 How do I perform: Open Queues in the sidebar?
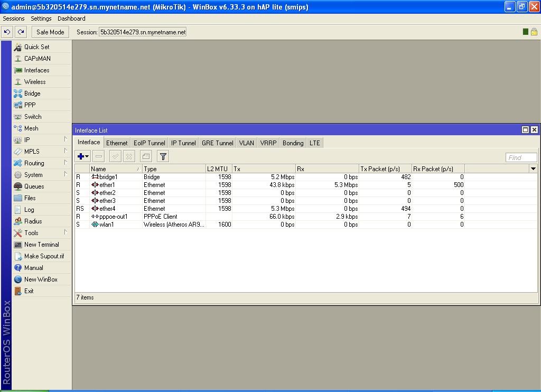click(34, 186)
